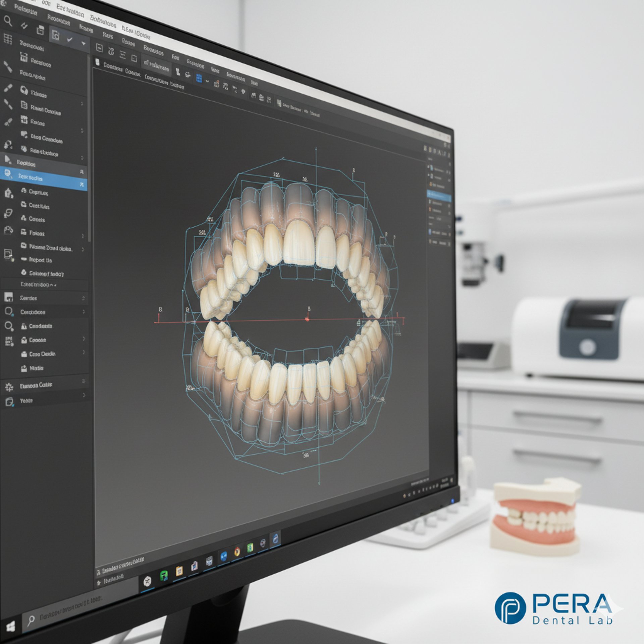
Task: Expand the Cercodose row chevron
Action: coord(84,312)
